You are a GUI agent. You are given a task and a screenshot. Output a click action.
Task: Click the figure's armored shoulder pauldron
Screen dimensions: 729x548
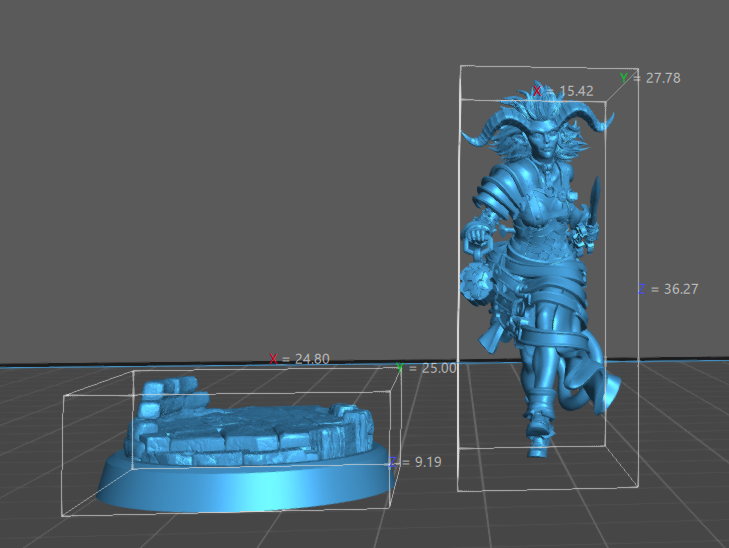tap(497, 194)
